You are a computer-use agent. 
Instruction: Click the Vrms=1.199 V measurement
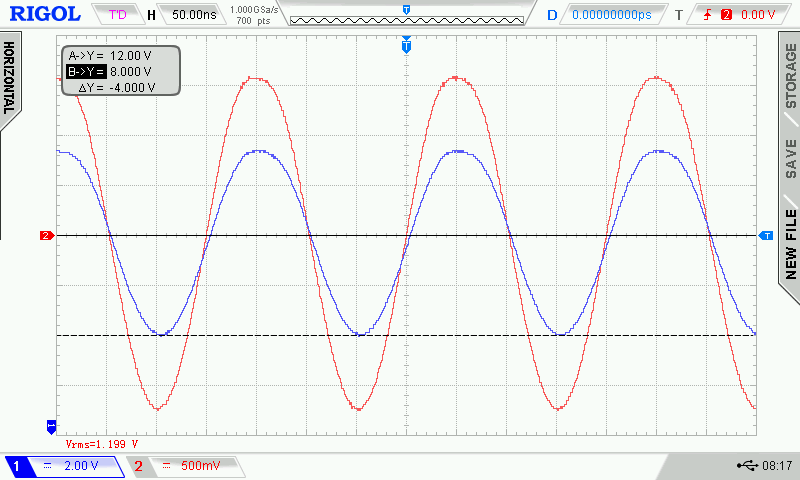102,444
